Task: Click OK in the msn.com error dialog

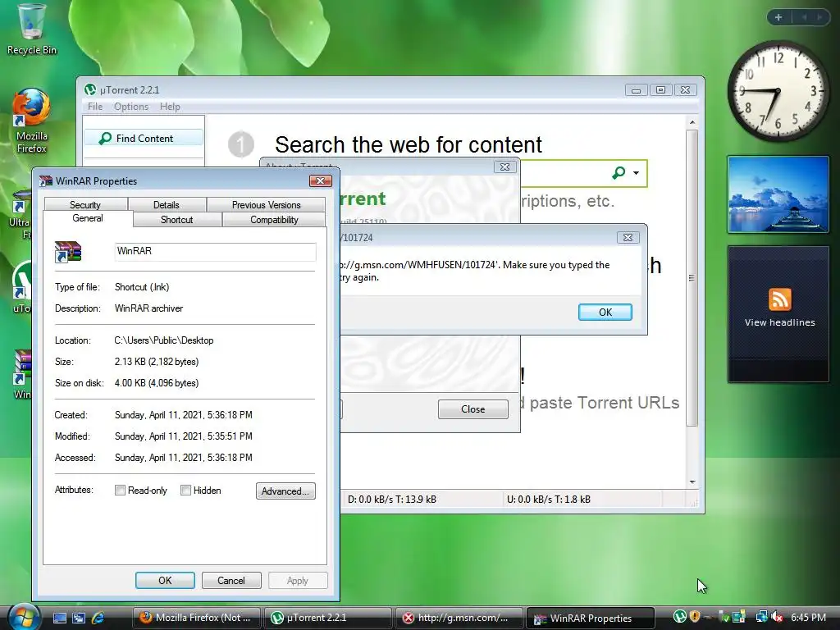Action: (x=605, y=313)
